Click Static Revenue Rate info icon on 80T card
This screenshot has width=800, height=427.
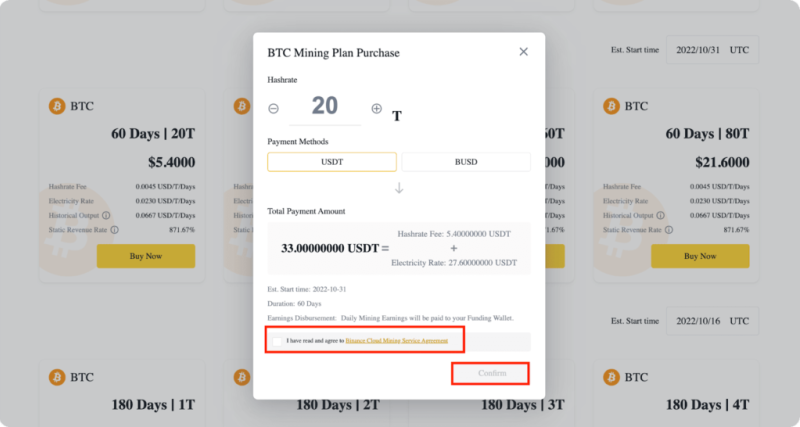tap(668, 230)
